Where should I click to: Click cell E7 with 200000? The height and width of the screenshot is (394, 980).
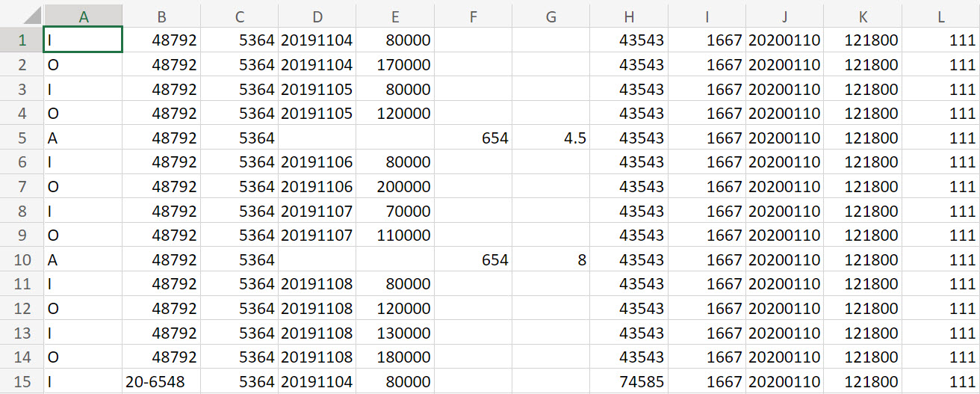pyautogui.click(x=395, y=186)
